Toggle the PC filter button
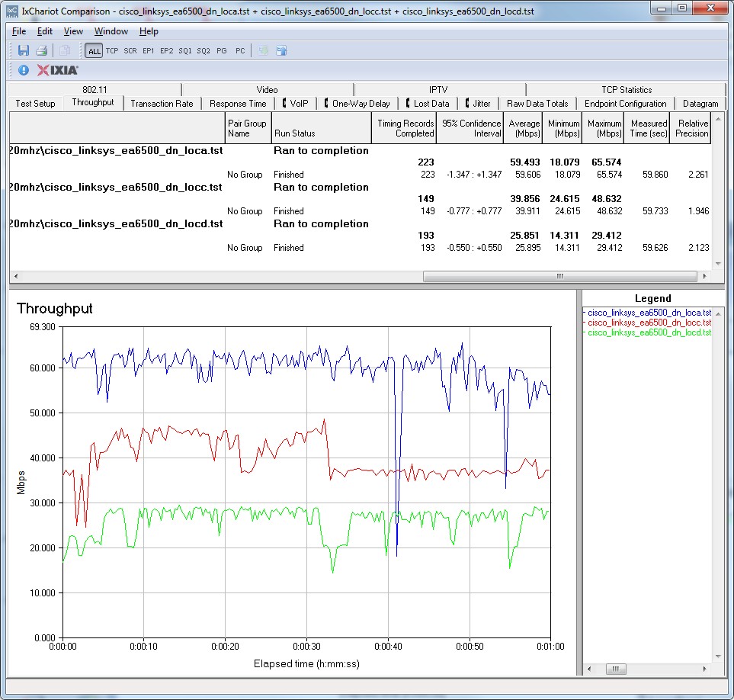734x700 pixels. point(240,51)
